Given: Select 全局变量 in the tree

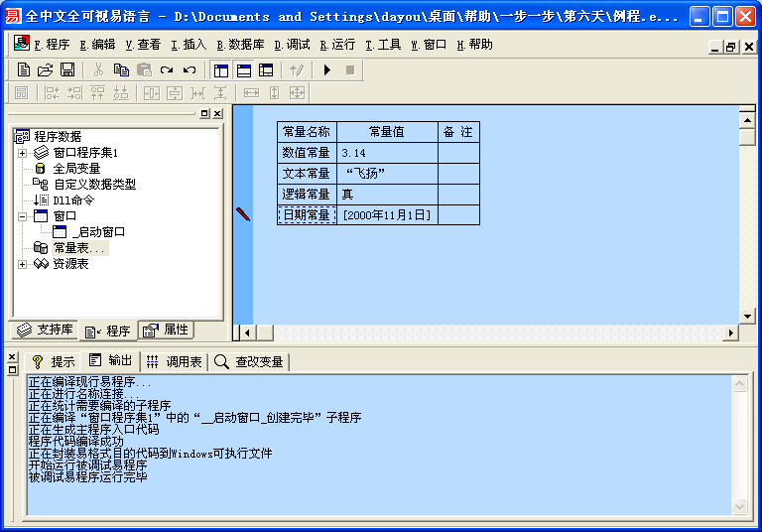Looking at the screenshot, I should (x=76, y=169).
